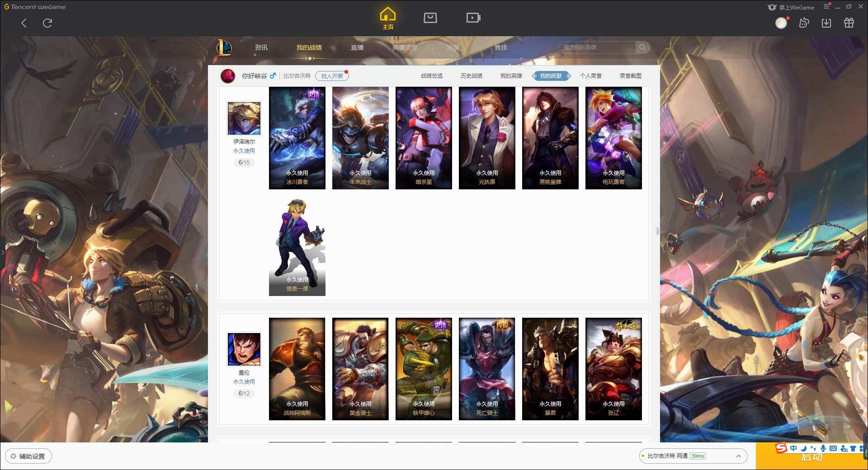Open the store shop icon in top bar

pyautogui.click(x=430, y=18)
